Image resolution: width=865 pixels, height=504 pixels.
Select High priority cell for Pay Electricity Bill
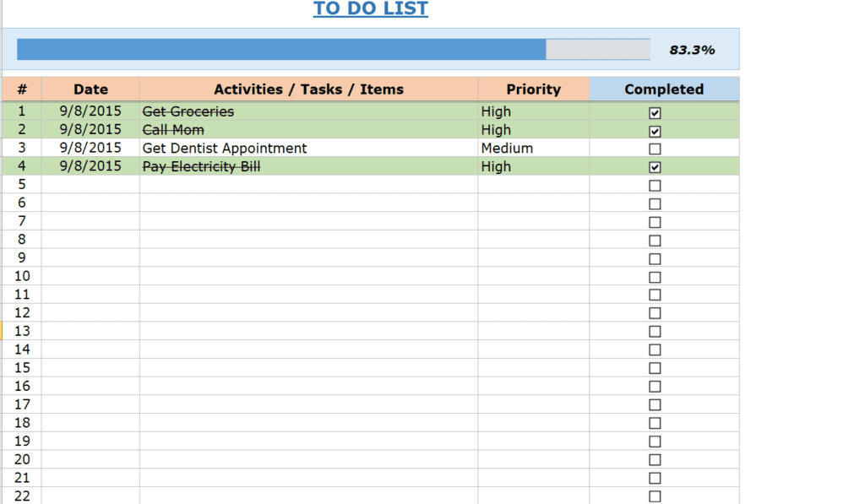(x=534, y=166)
